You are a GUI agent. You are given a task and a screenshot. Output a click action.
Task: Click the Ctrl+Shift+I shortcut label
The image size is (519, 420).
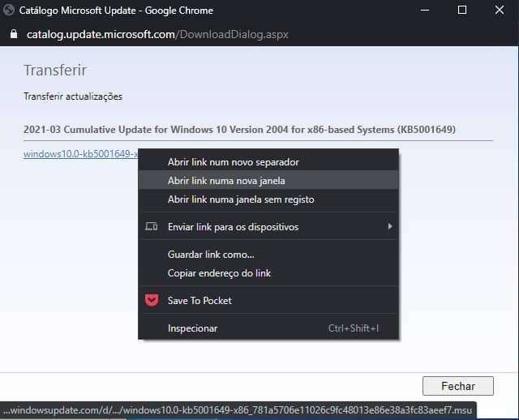[x=354, y=328]
